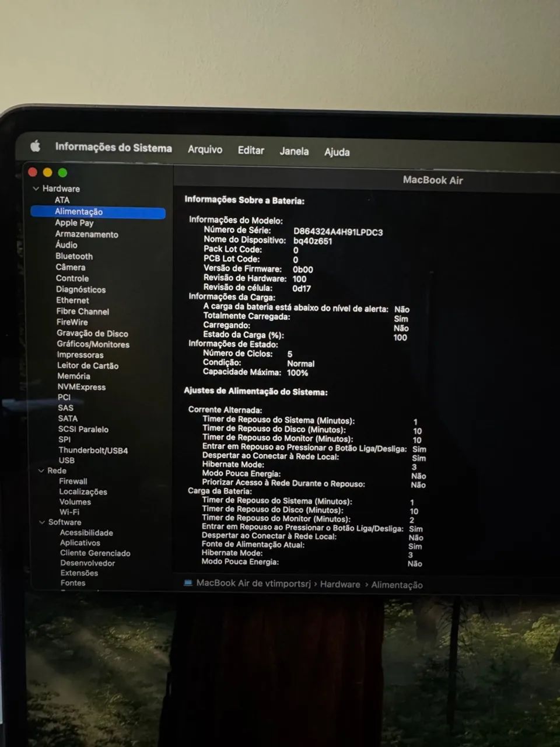Select Diagnósticos in the sidebar
This screenshot has width=560, height=747.
coord(81,289)
